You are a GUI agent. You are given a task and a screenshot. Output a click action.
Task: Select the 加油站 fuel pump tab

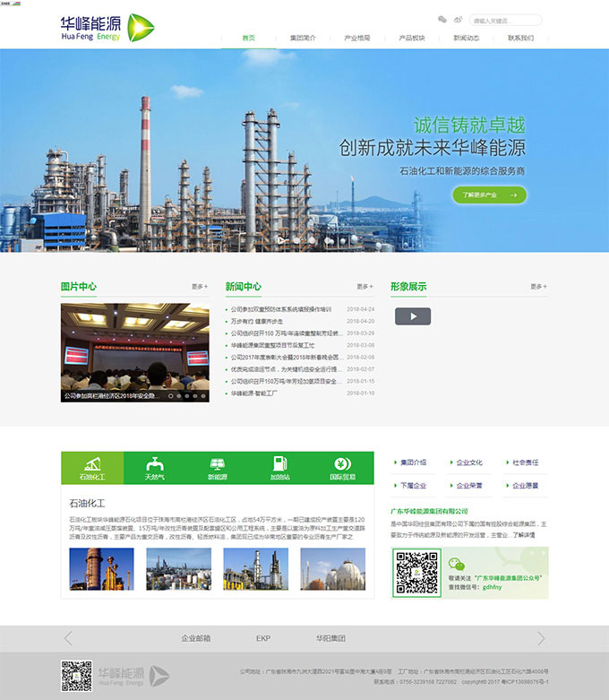[279, 468]
